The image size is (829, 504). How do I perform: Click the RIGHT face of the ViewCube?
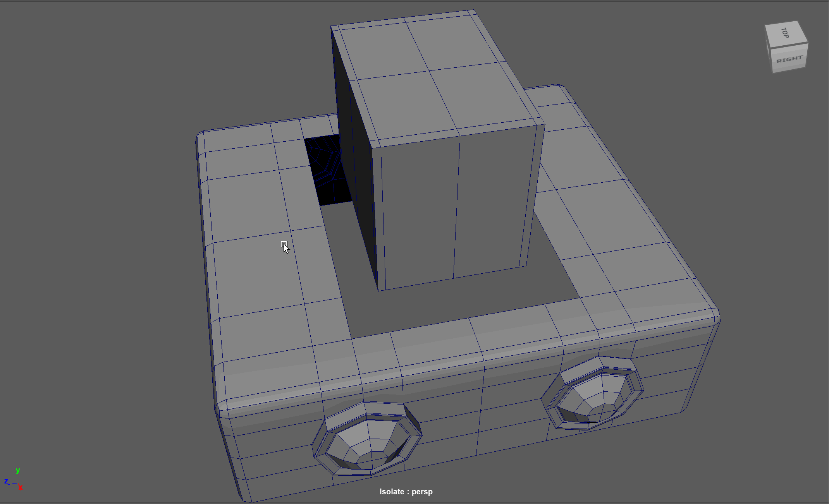(x=789, y=59)
